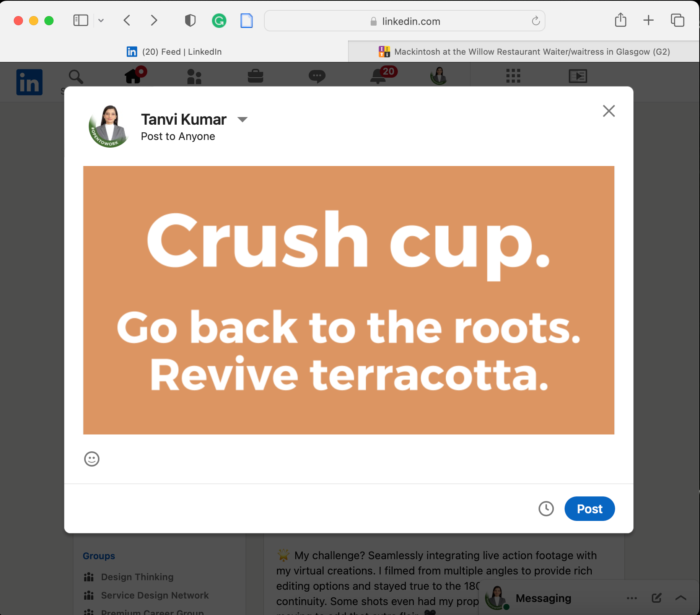The image size is (700, 615).
Task: Open the Learning video icon in navbar
Action: (x=578, y=76)
